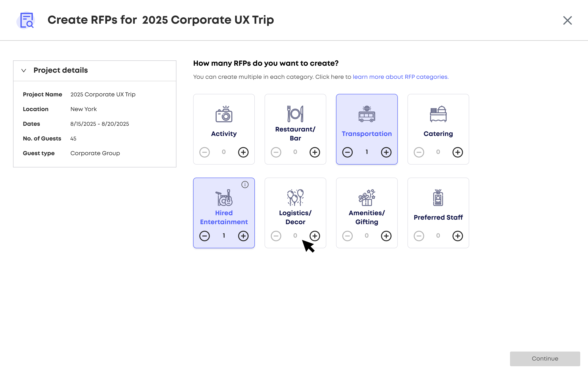The height and width of the screenshot is (374, 588).
Task: Add another Hired Entertainment RFP
Action: pyautogui.click(x=243, y=236)
